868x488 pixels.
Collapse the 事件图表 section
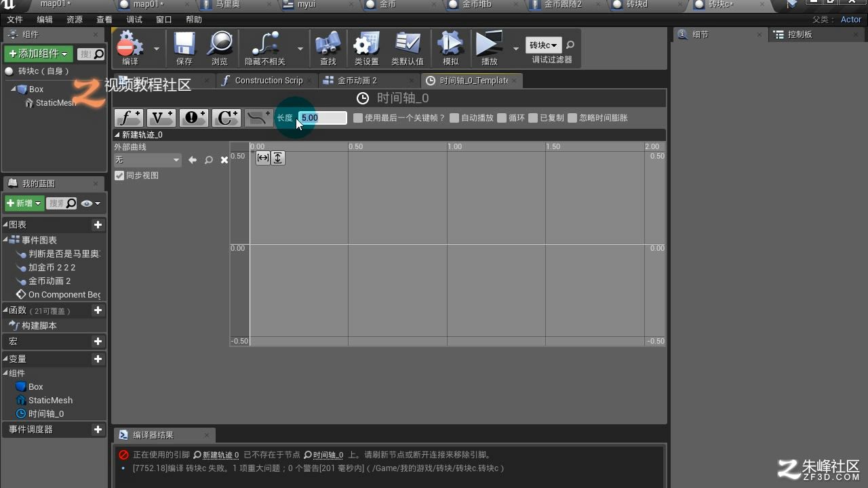(6, 240)
